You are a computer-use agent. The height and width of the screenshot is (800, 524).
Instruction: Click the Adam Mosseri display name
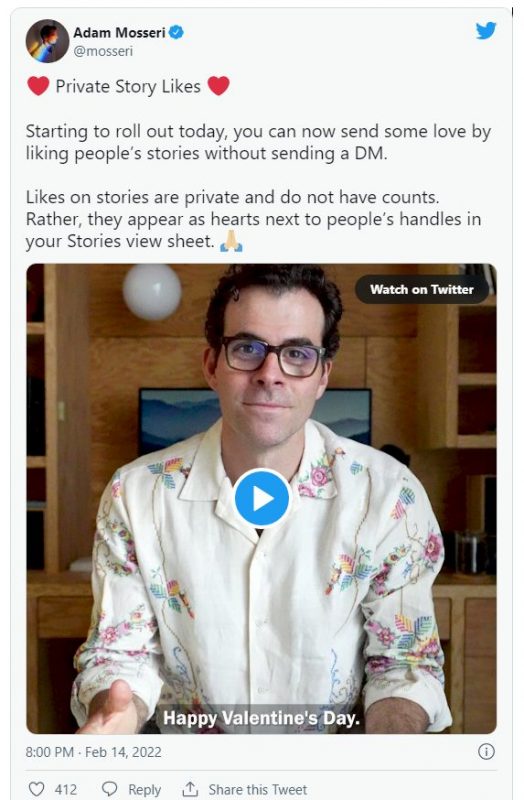click(119, 32)
